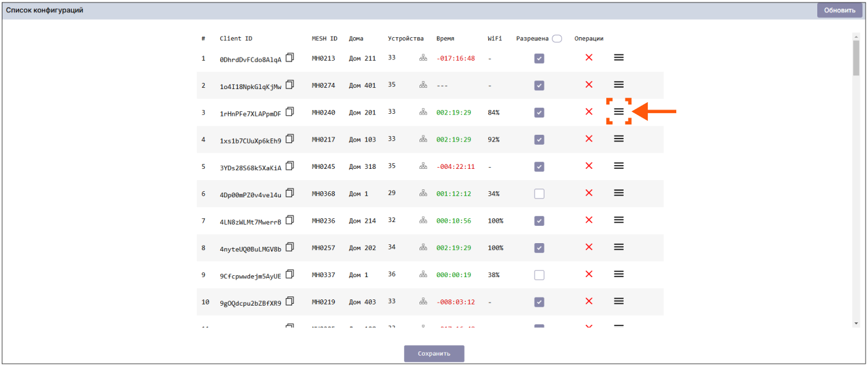Open operations menu for MH0213
The image size is (868, 365).
(619, 58)
